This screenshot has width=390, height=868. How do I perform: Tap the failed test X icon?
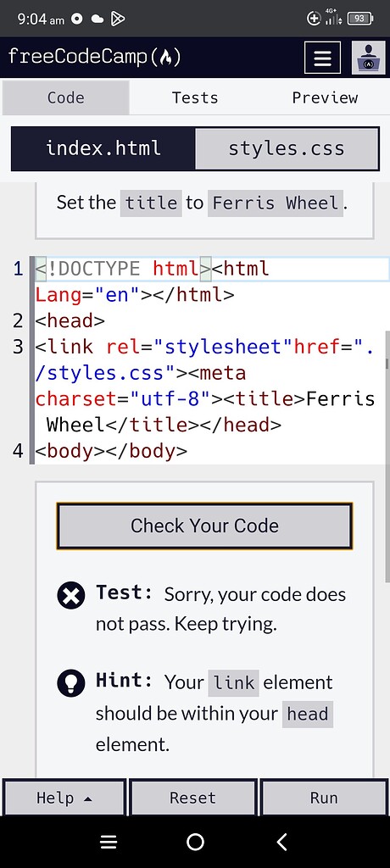coord(71,596)
